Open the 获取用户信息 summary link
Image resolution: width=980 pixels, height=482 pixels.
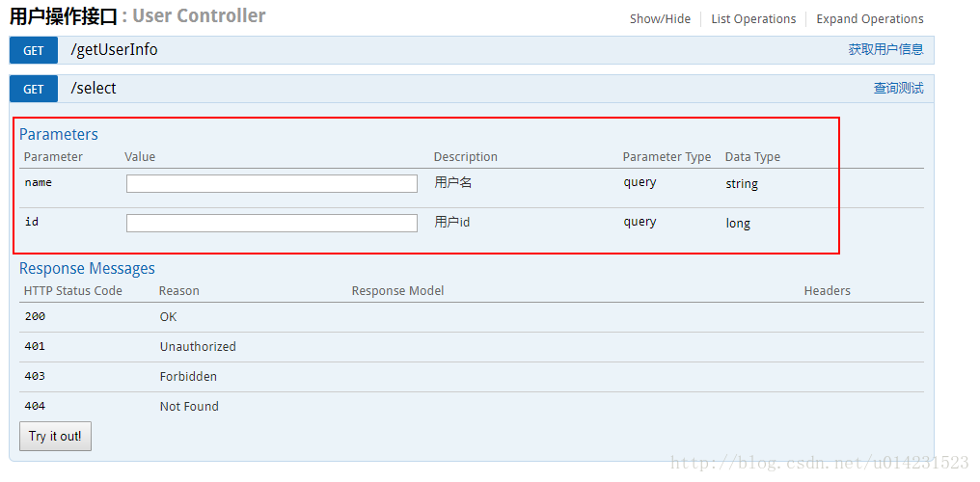(x=885, y=50)
